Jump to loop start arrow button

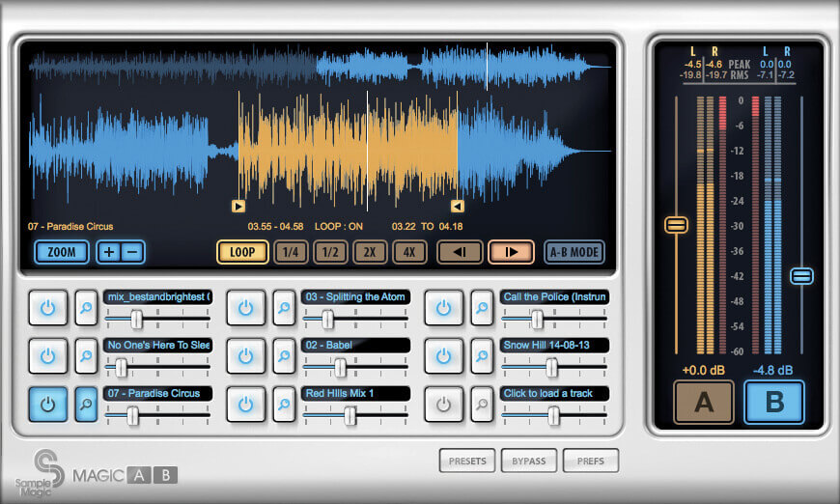460,252
